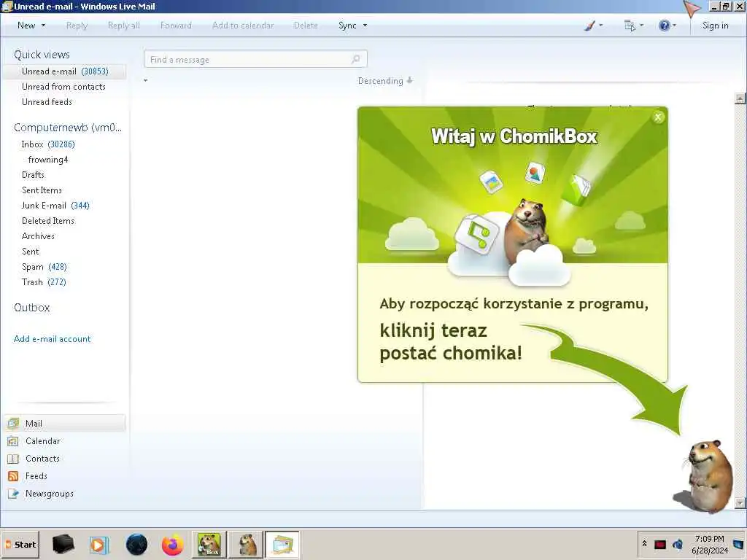Collapse the Computernewb account folder tree
Image resolution: width=747 pixels, height=560 pixels.
tap(68, 128)
